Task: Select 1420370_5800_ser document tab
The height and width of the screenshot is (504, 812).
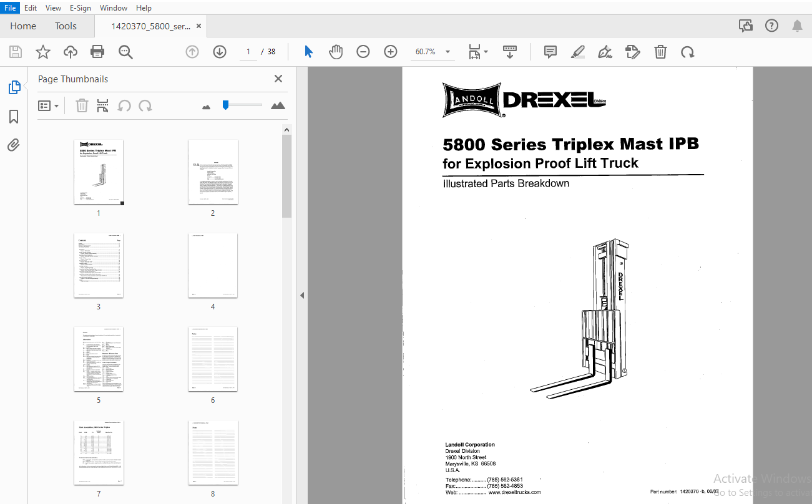Action: [150, 26]
